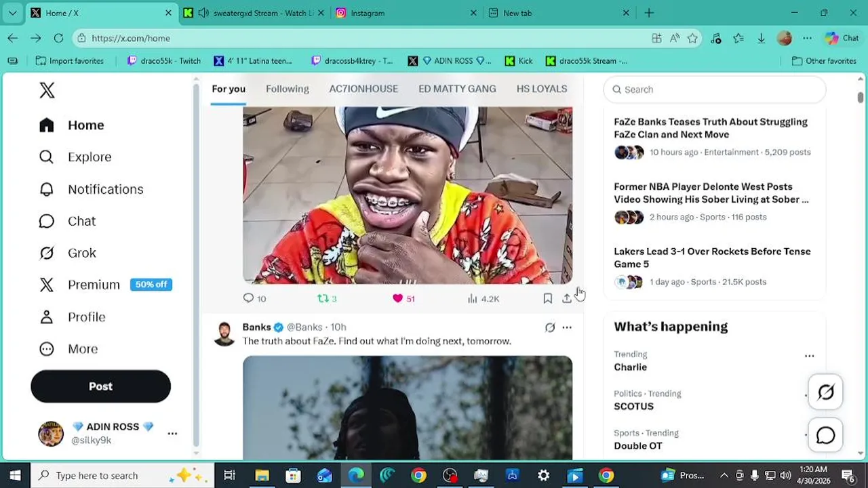The height and width of the screenshot is (488, 868).
Task: Expand the tab actions menu chevron
Action: (12, 13)
